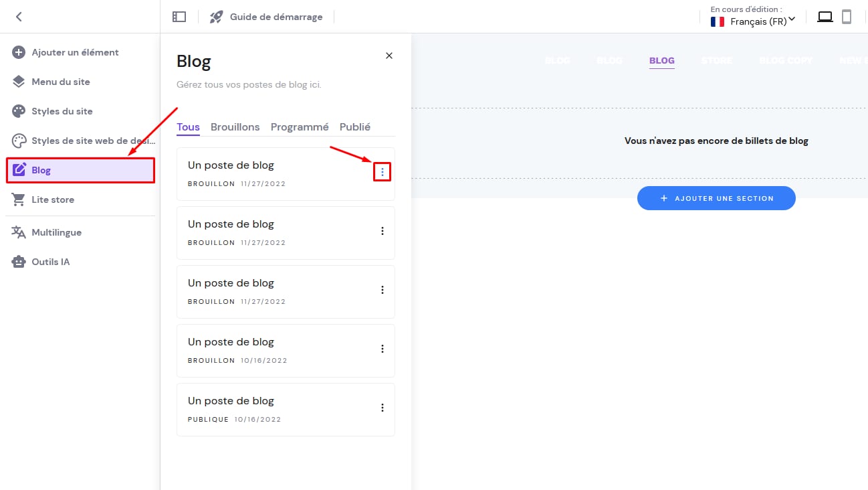Click the Store link in site navigation
868x490 pixels.
pyautogui.click(x=716, y=60)
